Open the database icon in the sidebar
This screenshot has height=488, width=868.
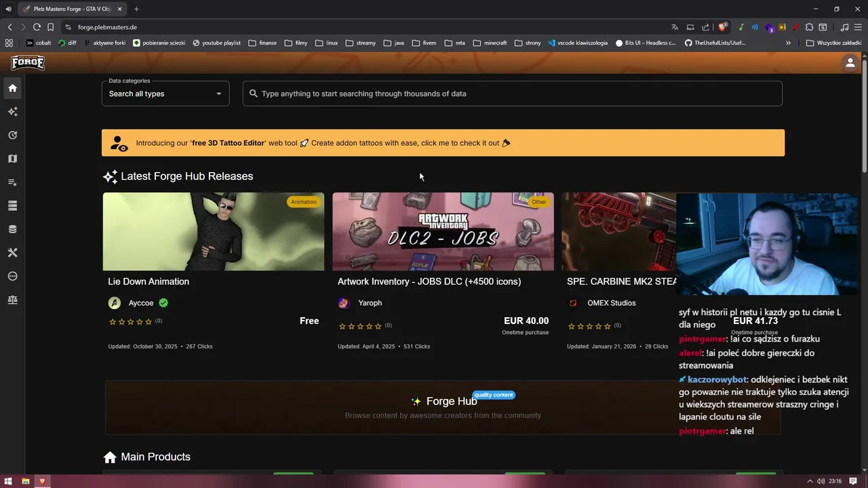point(12,229)
